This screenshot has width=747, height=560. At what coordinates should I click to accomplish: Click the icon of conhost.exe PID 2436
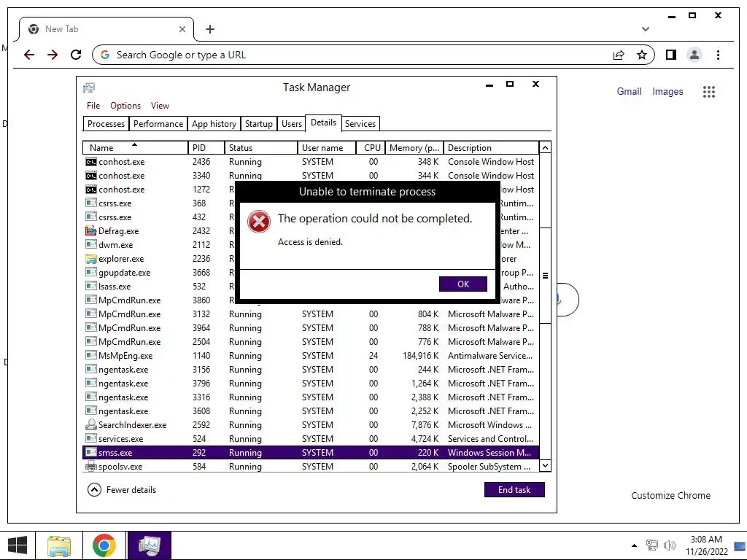click(90, 162)
